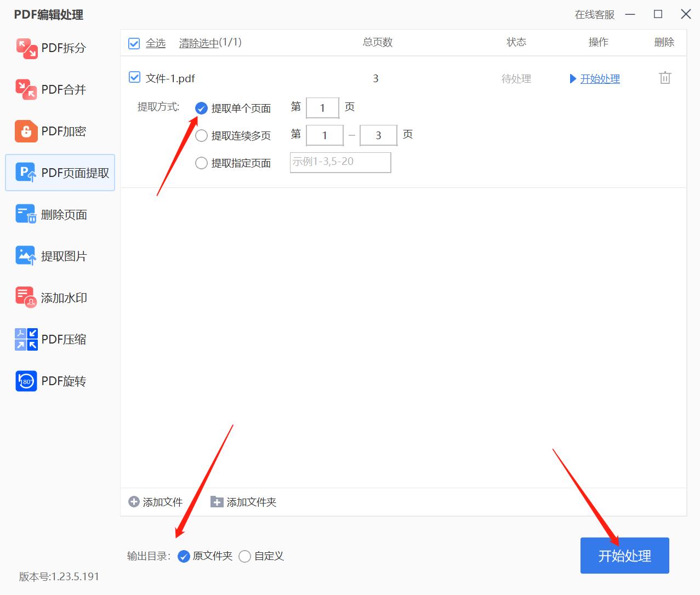Screen dimensions: 700x595
Task: Select the 提取连续多页 option
Action: pos(201,135)
